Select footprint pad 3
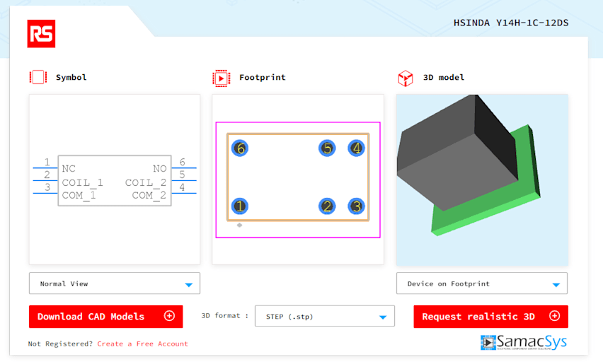This screenshot has height=364, width=603. point(357,206)
